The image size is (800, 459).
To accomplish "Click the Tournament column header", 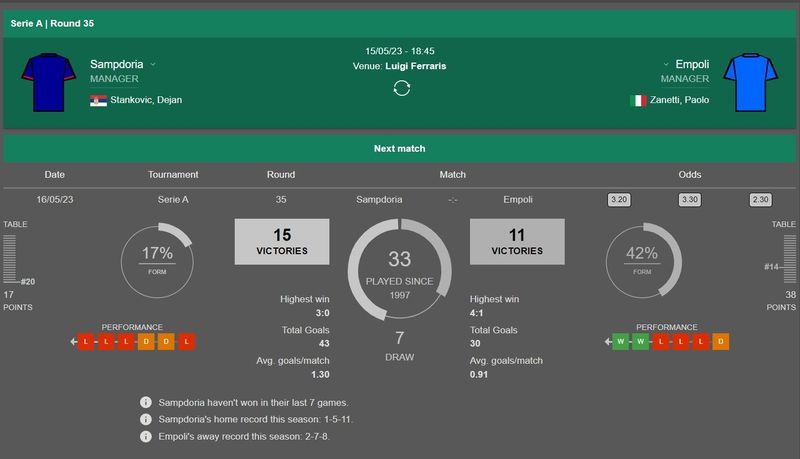I will (173, 174).
